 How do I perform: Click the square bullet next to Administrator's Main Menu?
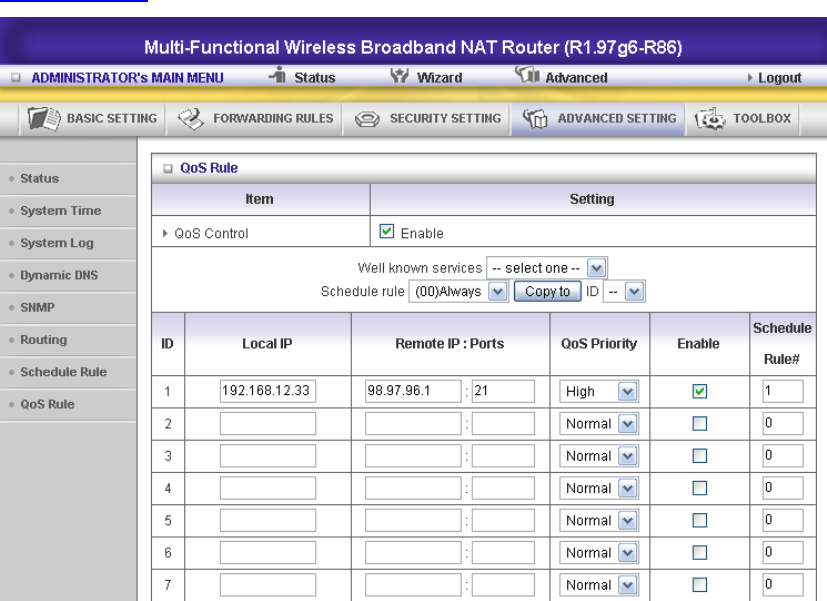pos(16,77)
